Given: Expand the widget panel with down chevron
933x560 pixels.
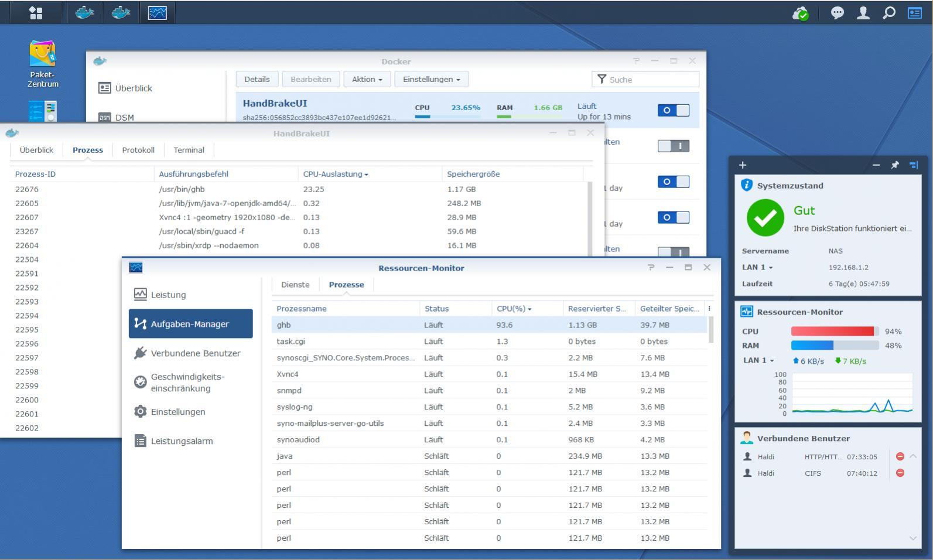Looking at the screenshot, I should coord(913,538).
